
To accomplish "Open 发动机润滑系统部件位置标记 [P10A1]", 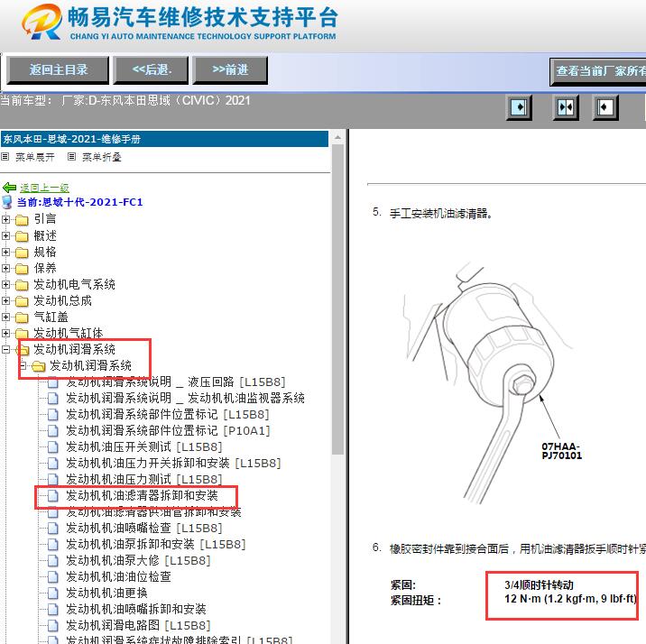I will 168,430.
